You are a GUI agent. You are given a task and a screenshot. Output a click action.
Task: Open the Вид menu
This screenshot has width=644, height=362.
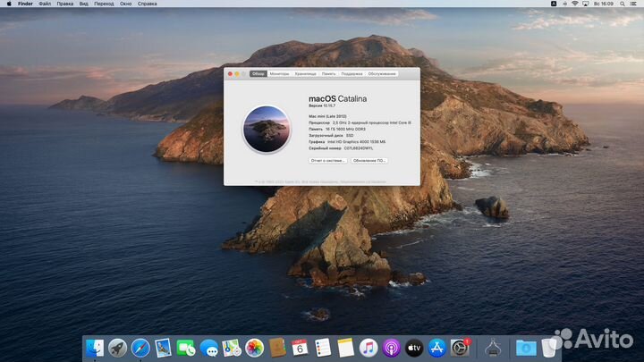click(83, 4)
